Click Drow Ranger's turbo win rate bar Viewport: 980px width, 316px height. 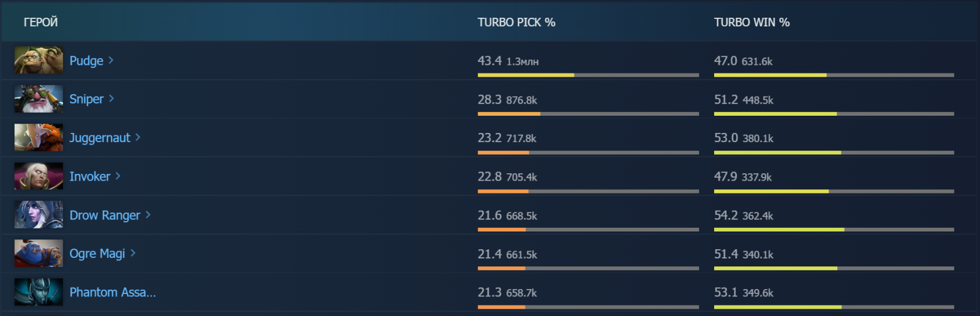[834, 230]
